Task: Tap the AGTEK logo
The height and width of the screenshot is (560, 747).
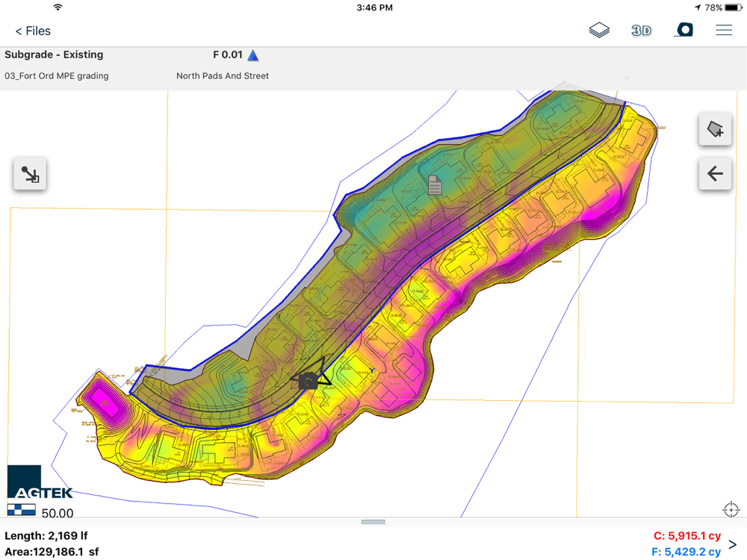Action: point(40,482)
